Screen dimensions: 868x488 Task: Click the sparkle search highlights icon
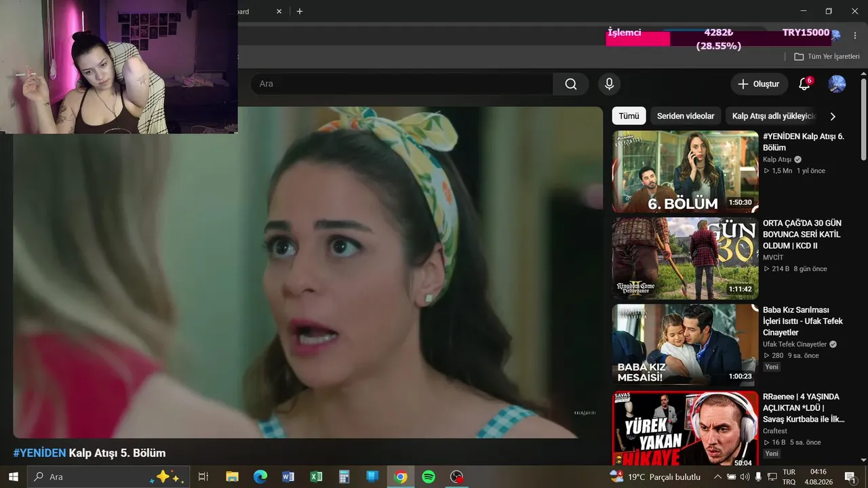click(167, 476)
